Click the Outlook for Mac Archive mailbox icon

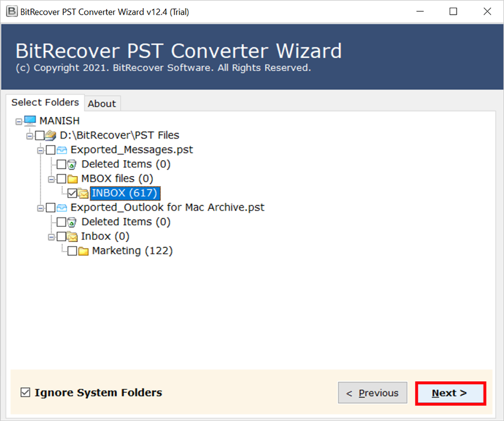[x=61, y=208]
